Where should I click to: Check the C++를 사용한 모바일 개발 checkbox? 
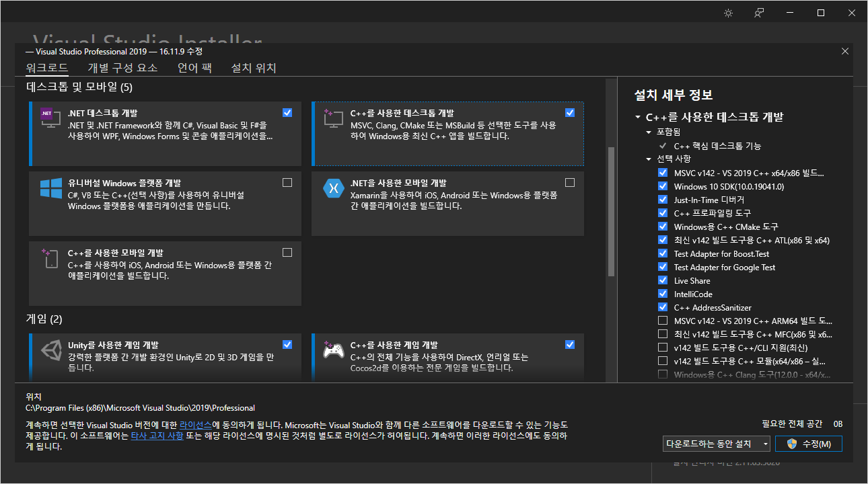(287, 253)
